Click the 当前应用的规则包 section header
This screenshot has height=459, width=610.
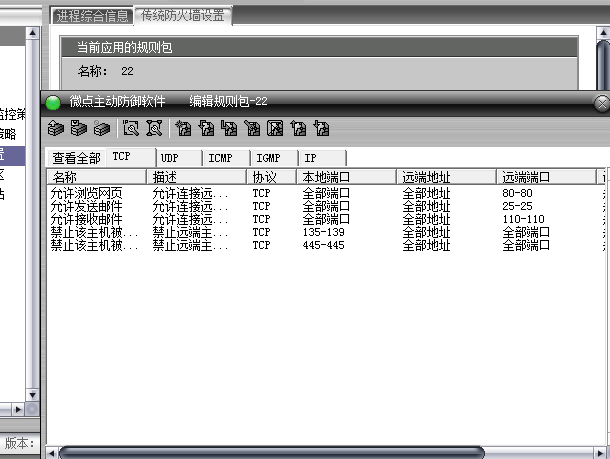[319, 47]
